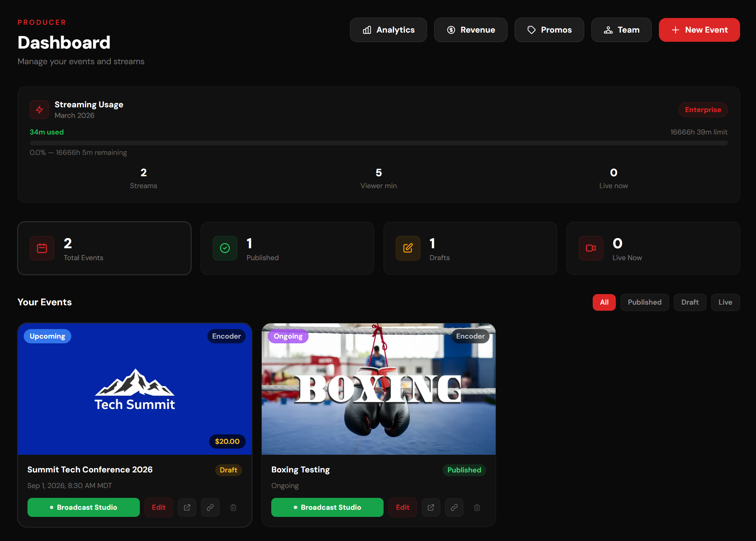Click the Team icon in the header
The height and width of the screenshot is (541, 756).
click(x=608, y=30)
